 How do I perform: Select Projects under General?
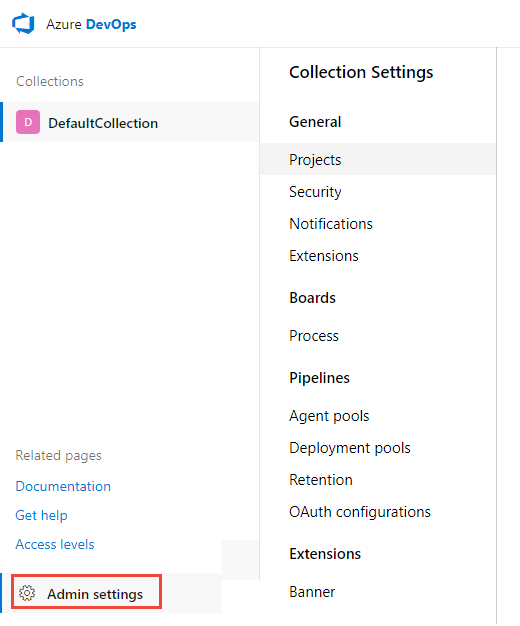pos(378,159)
